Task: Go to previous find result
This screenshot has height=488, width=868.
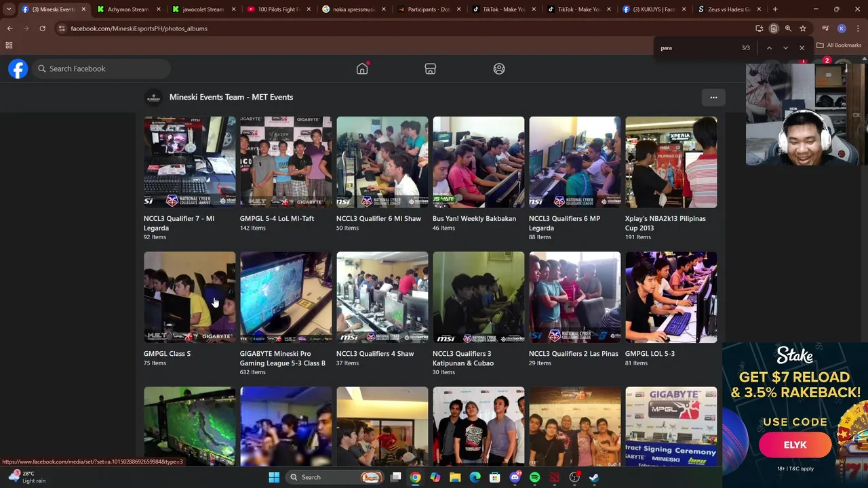Action: click(769, 48)
